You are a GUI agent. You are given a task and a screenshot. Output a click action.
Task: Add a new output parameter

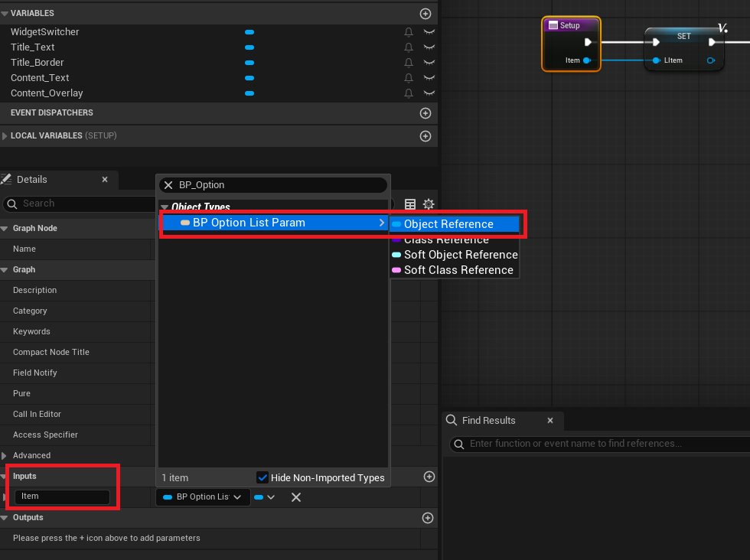(x=429, y=518)
